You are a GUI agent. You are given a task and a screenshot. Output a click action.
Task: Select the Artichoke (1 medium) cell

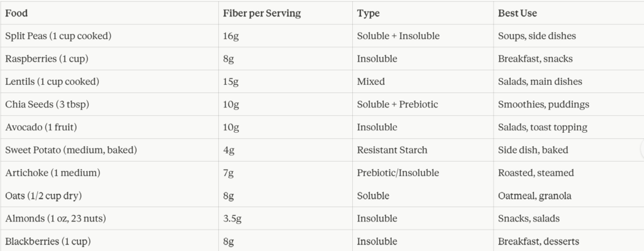[109, 172]
